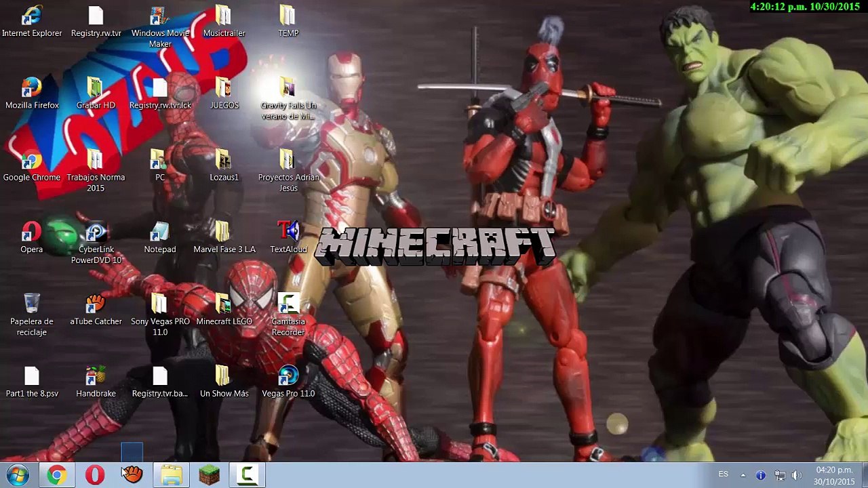Screen dimensions: 868x488
Task: Select the CyberLink PowerDVD 10 shortcut
Action: pyautogui.click(x=96, y=243)
